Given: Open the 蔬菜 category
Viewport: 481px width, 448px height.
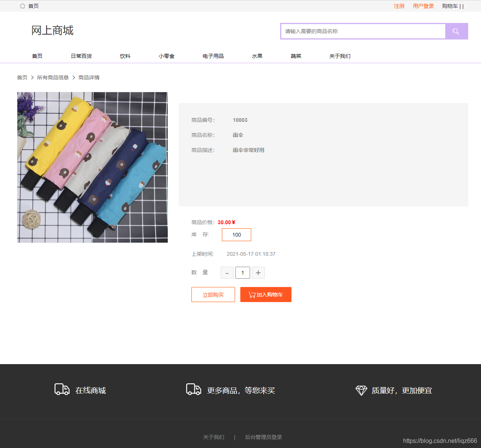Looking at the screenshot, I should pos(296,56).
